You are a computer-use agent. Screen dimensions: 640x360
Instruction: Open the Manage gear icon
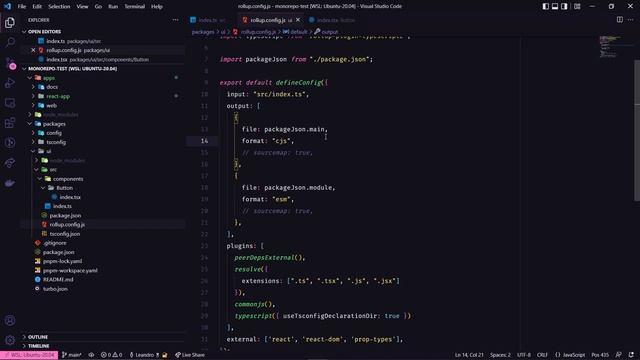click(10, 340)
